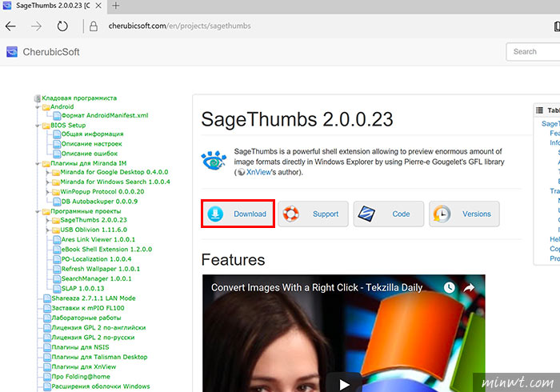Open a new tab with the plus button
560x392 pixels.
tap(116, 6)
